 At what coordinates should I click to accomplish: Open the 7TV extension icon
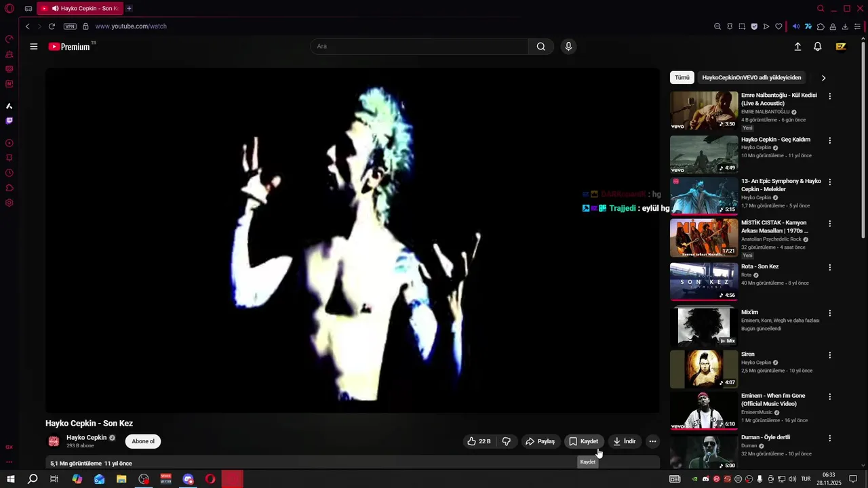[x=808, y=26]
